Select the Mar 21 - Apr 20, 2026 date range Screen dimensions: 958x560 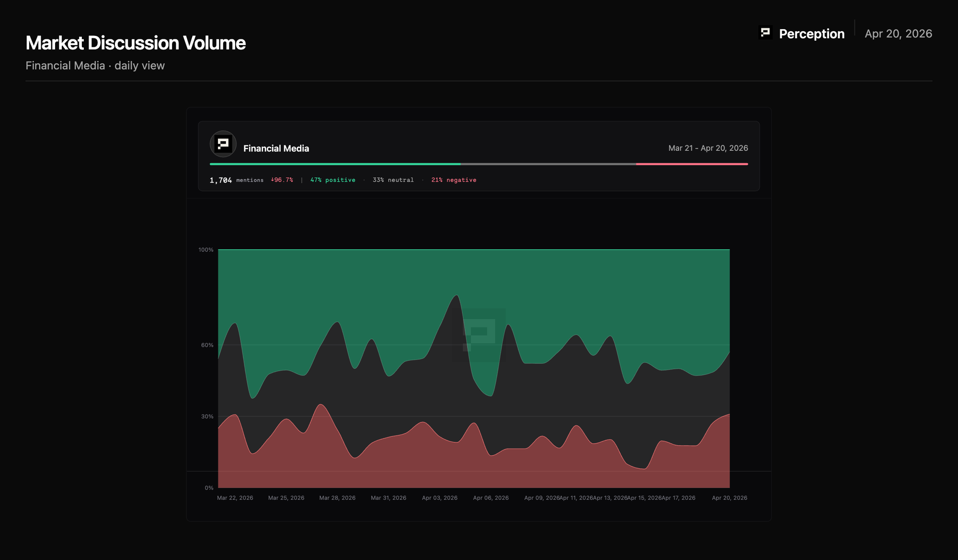(x=708, y=148)
